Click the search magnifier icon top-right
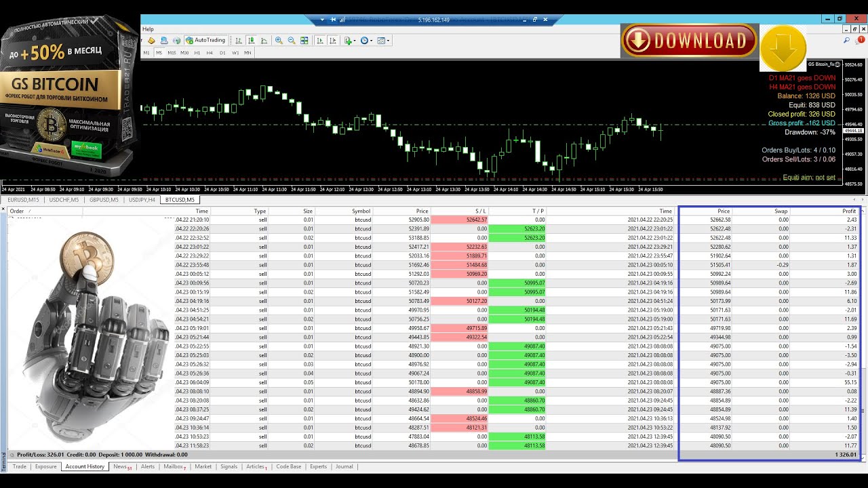 [847, 41]
